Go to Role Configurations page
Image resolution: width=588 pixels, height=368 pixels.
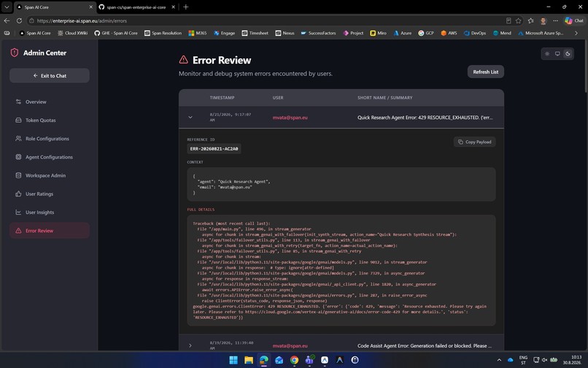(49, 139)
